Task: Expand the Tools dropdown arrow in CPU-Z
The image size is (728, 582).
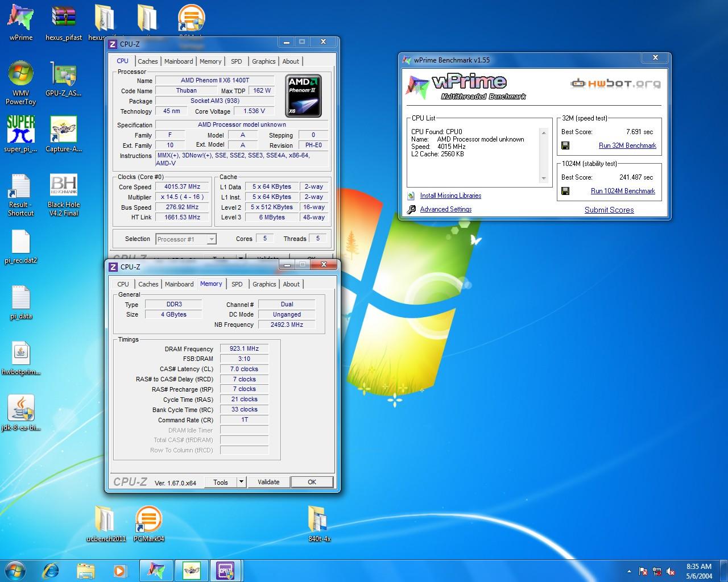Action: tap(241, 482)
